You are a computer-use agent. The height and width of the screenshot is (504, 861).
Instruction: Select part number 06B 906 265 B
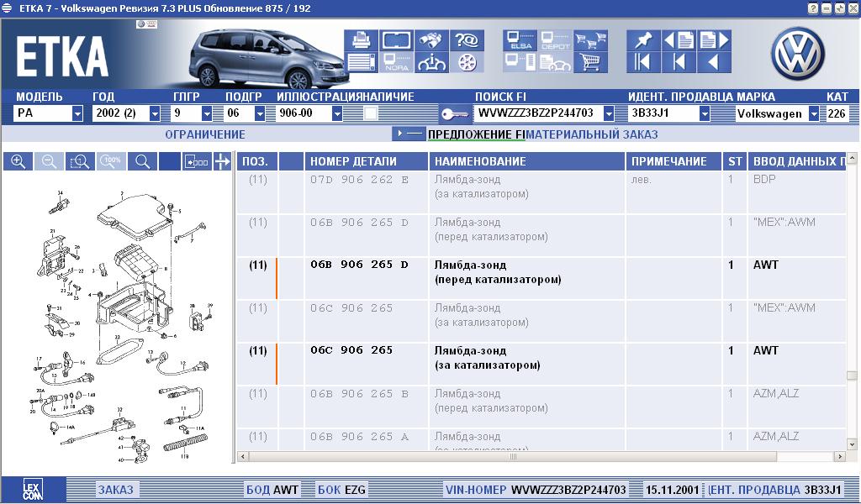click(359, 394)
